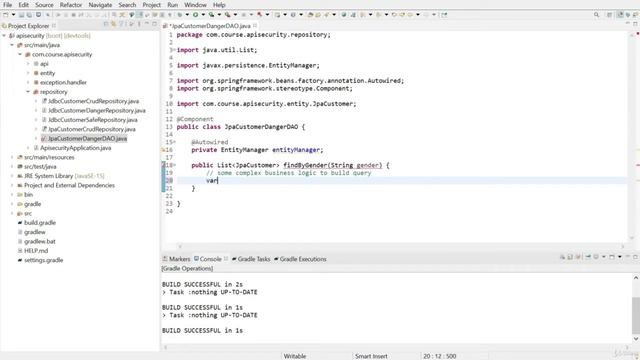Click the Writable status bar entry
This screenshot has height=360, width=640.
295,356
